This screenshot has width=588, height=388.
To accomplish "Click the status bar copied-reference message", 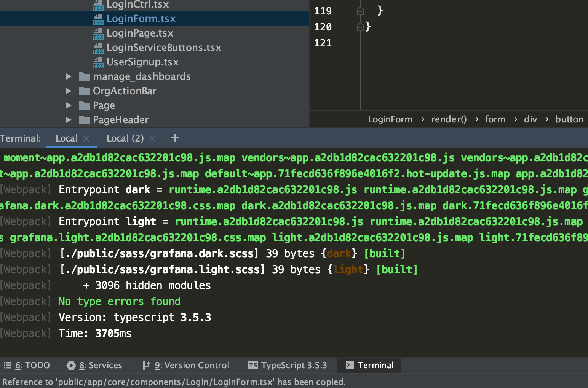I will [x=174, y=382].
